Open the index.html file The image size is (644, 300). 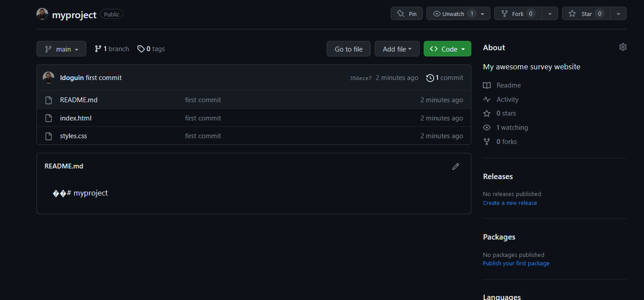[x=76, y=118]
